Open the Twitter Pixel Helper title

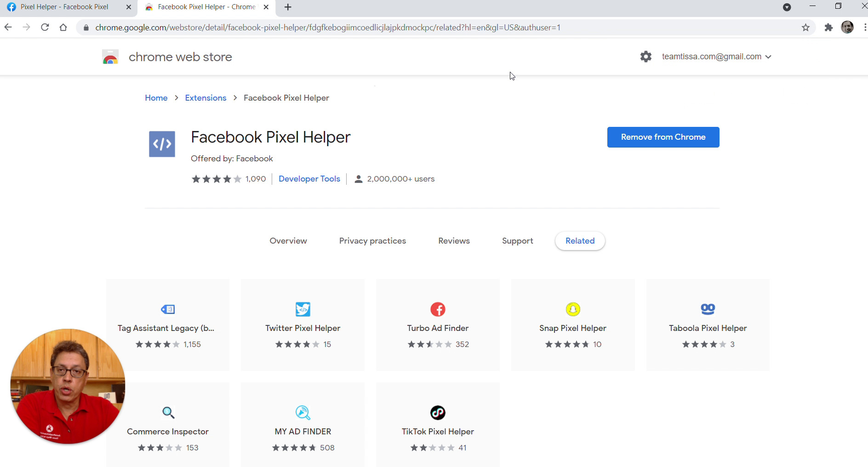click(303, 328)
